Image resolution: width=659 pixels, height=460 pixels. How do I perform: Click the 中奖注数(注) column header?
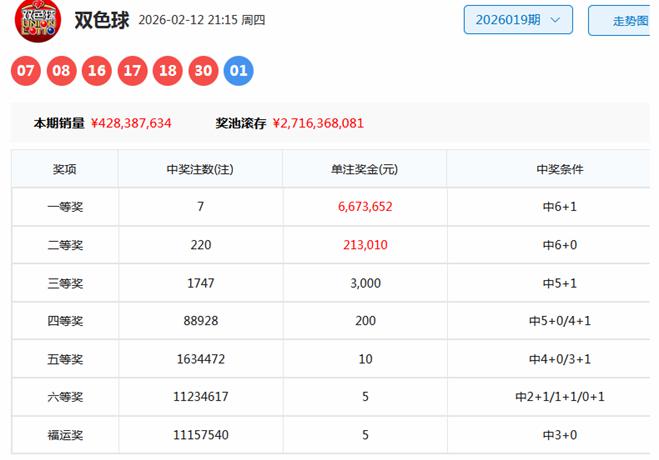click(200, 169)
